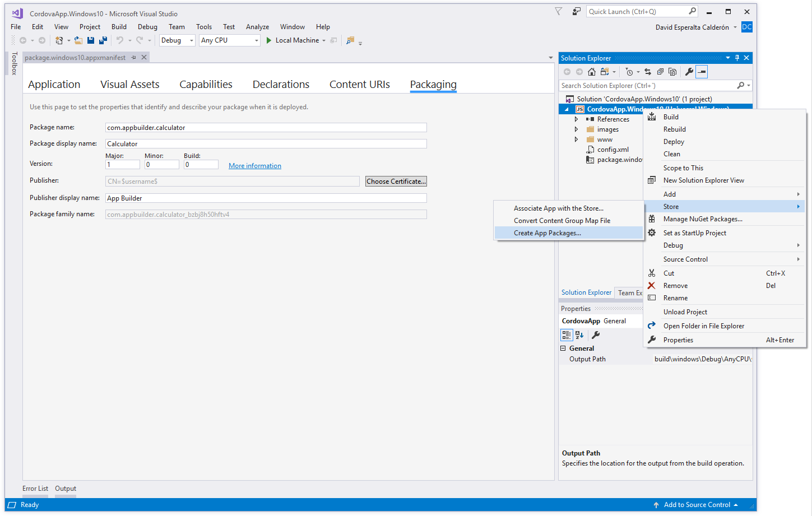The width and height of the screenshot is (812, 516).
Task: Open the Toolbox side panel tab
Action: click(x=15, y=63)
